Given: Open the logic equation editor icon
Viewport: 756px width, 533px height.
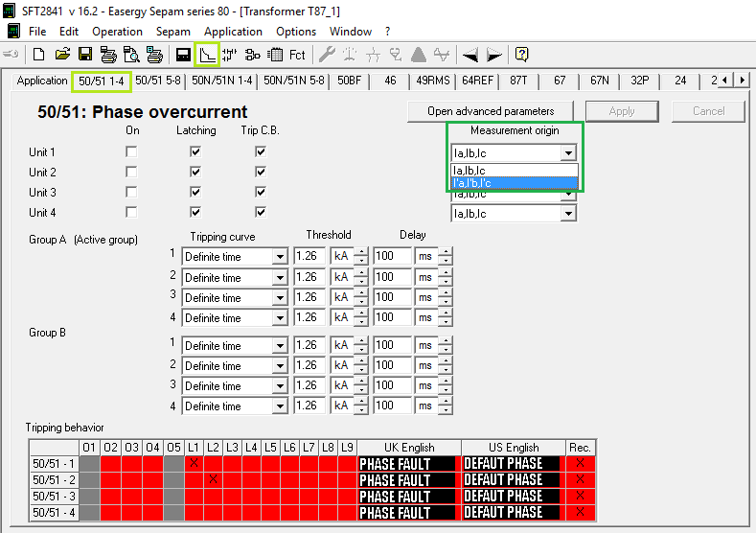Looking at the screenshot, I should tap(253, 55).
